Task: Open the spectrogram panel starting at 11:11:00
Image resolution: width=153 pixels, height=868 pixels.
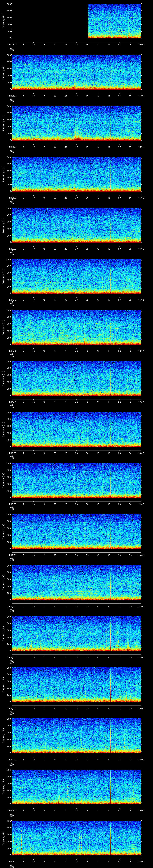Action: 76,123
